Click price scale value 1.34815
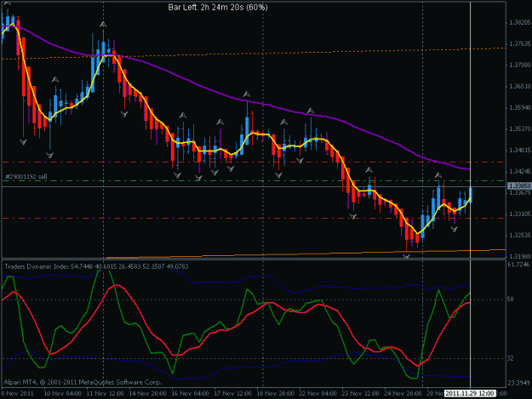Screen dimensions: 532x399 coord(520,151)
